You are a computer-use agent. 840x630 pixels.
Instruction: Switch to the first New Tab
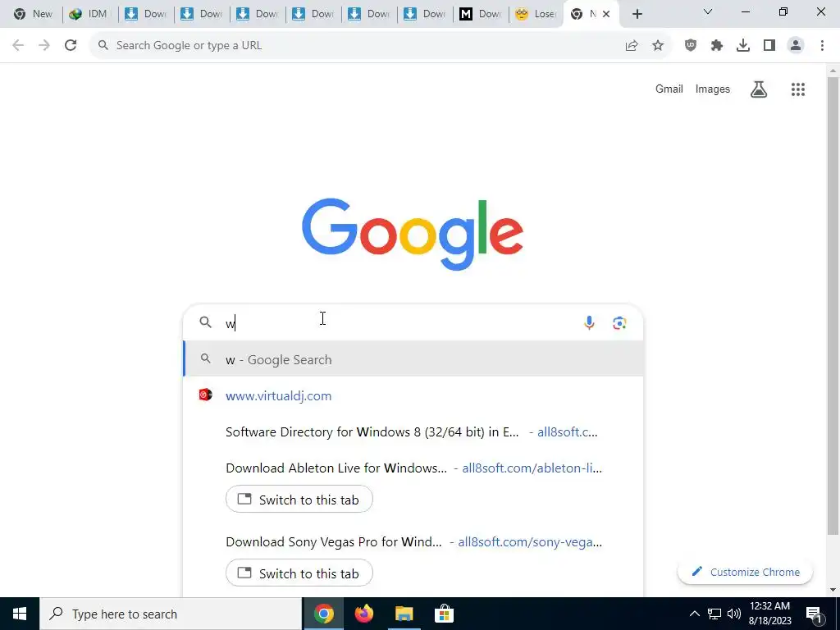pyautogui.click(x=33, y=15)
